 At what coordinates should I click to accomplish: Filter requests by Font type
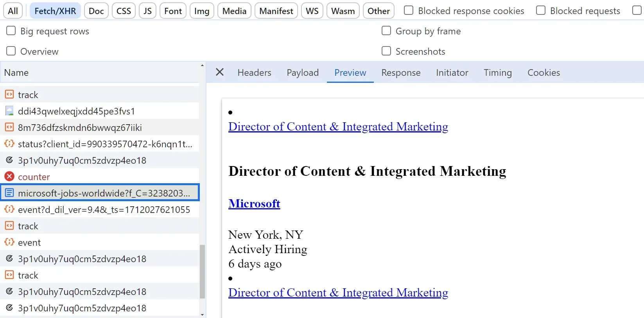(173, 11)
